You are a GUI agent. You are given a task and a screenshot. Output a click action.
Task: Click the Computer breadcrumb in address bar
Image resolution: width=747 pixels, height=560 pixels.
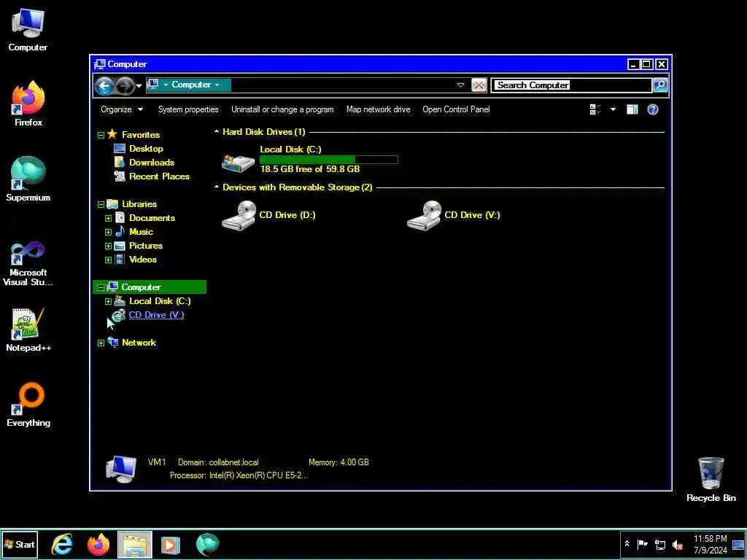point(191,85)
